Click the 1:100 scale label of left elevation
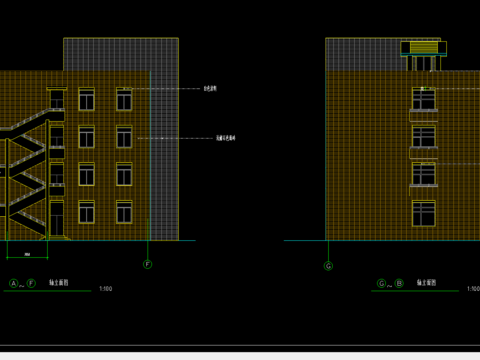 tap(106, 289)
